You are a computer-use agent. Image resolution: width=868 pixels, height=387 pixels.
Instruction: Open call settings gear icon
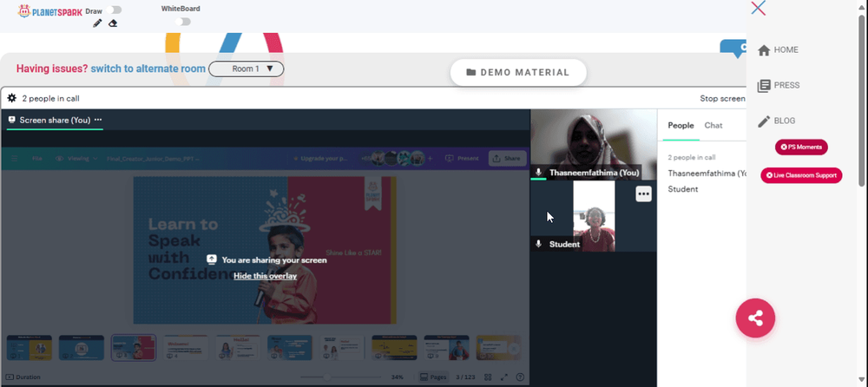[x=11, y=99]
